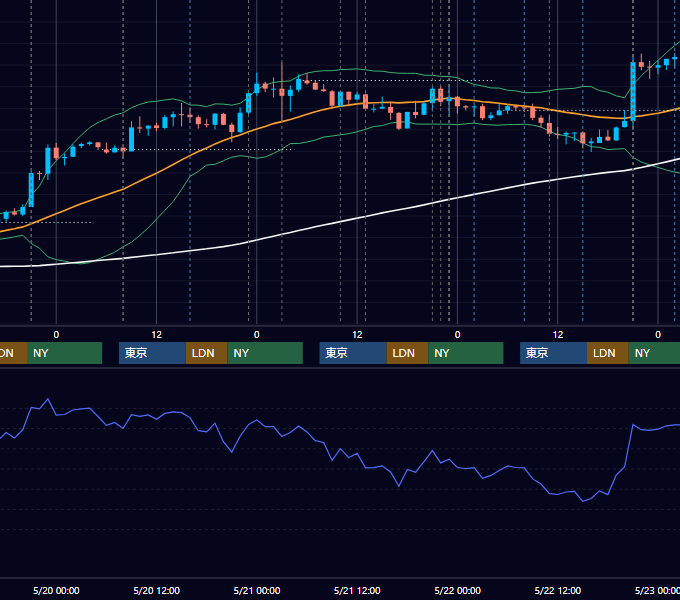Select the NY session block spanning 5/23 00:00
Viewport: 680px width, 600px height.
tap(654, 353)
